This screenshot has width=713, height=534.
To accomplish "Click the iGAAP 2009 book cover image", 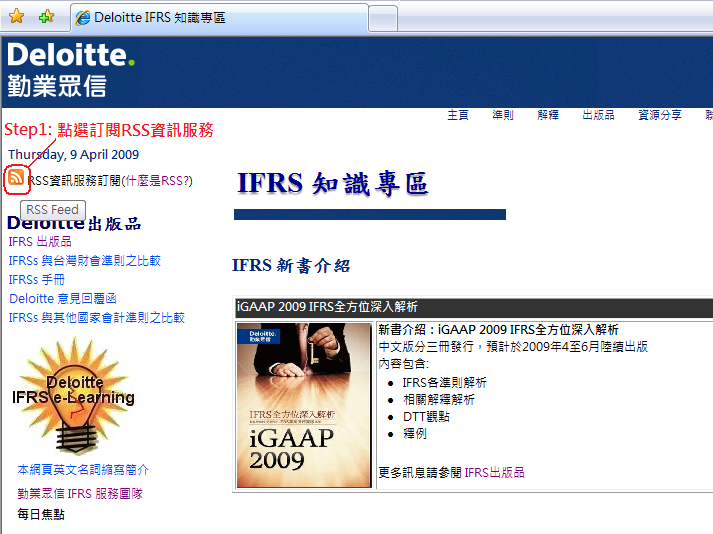I will pos(304,405).
